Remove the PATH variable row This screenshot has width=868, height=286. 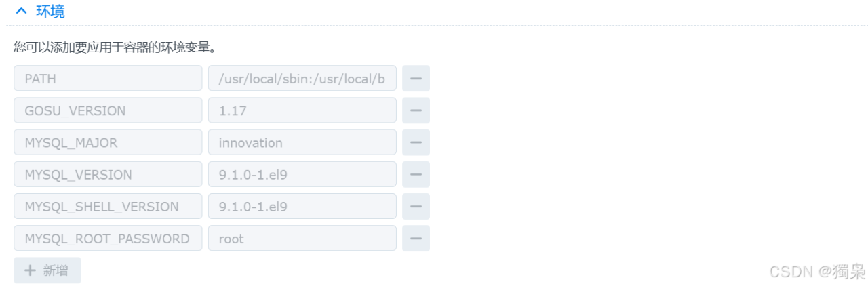tap(416, 79)
